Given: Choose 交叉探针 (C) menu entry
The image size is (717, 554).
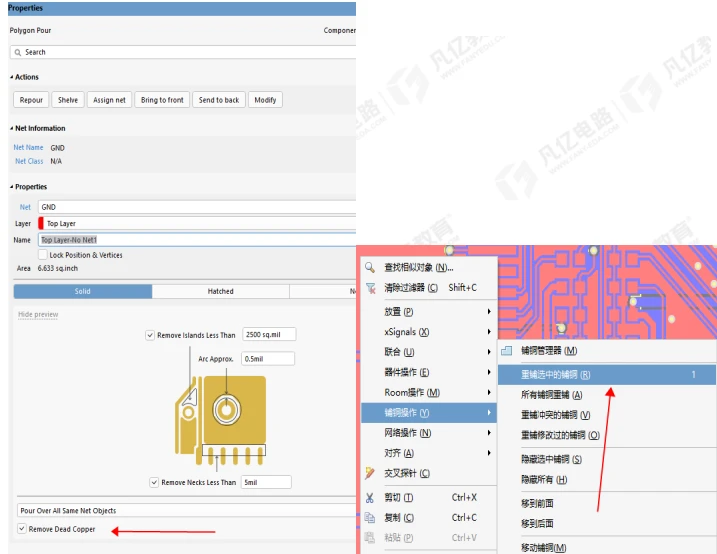Looking at the screenshot, I should tap(428, 473).
